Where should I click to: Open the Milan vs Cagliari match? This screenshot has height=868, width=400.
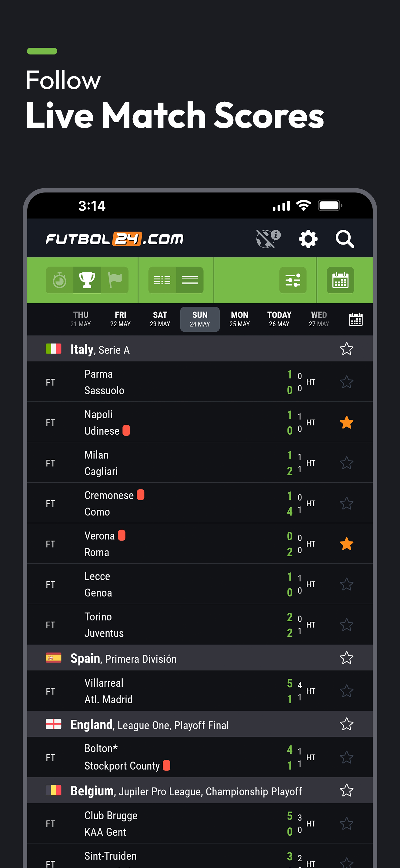[x=200, y=463]
